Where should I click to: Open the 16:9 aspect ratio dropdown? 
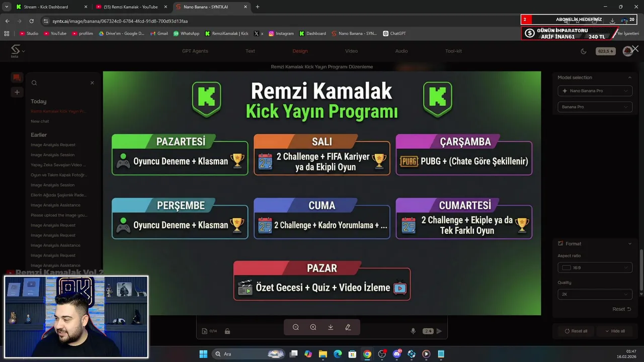click(x=595, y=267)
